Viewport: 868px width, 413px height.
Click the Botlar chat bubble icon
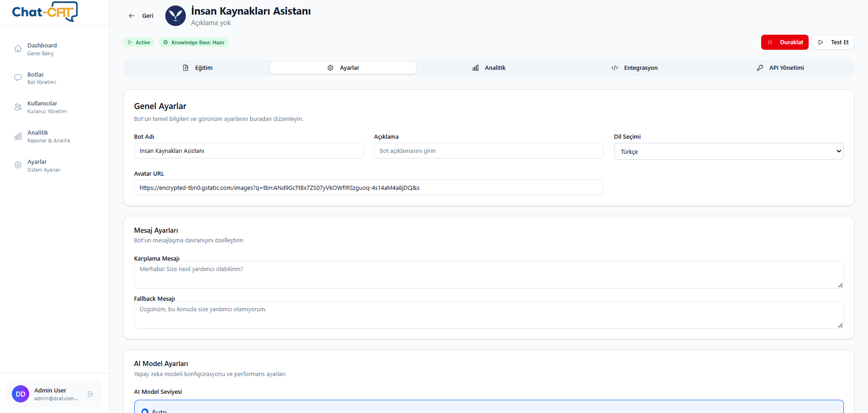(x=18, y=78)
